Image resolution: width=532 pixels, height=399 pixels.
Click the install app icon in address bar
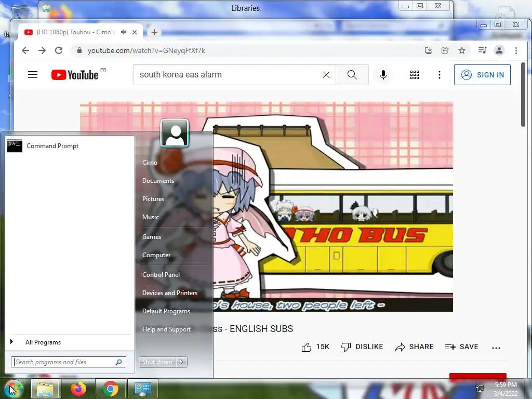[x=429, y=50]
